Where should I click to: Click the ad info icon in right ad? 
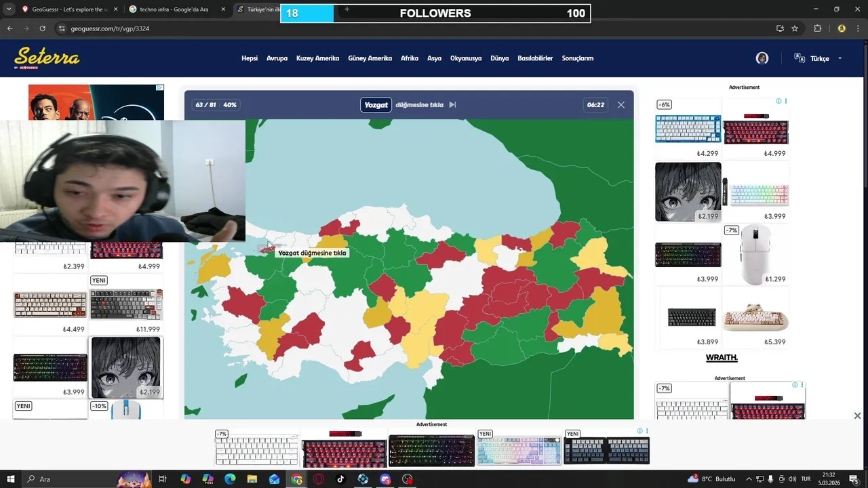pyautogui.click(x=778, y=101)
